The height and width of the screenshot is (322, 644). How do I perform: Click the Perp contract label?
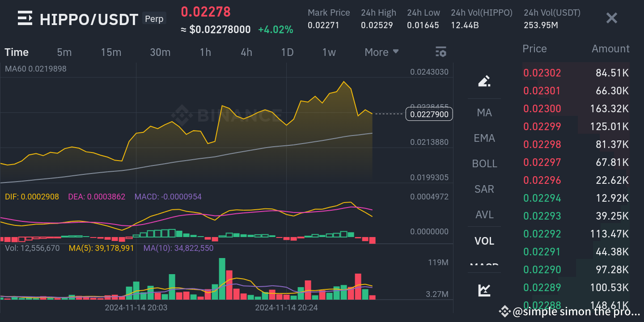tap(154, 18)
